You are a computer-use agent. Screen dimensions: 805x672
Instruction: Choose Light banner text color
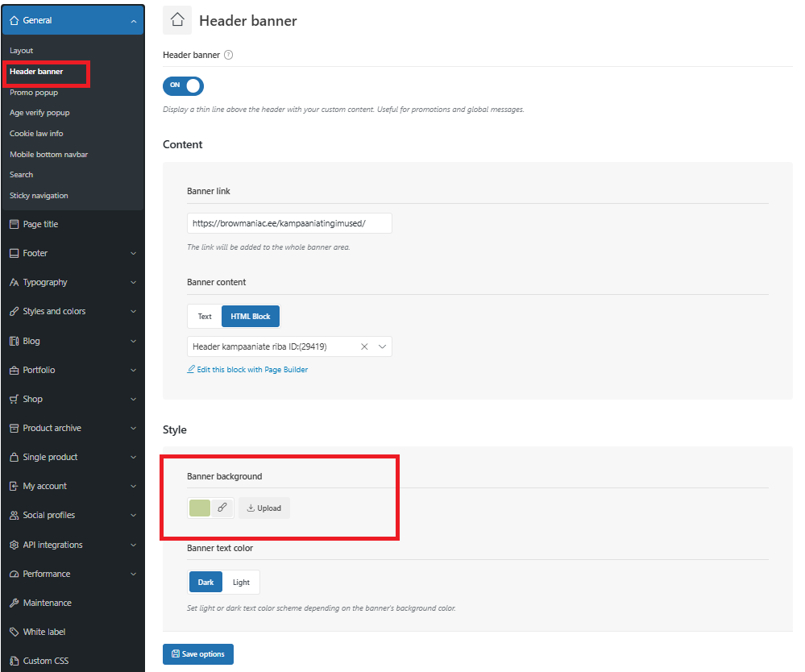pos(241,583)
